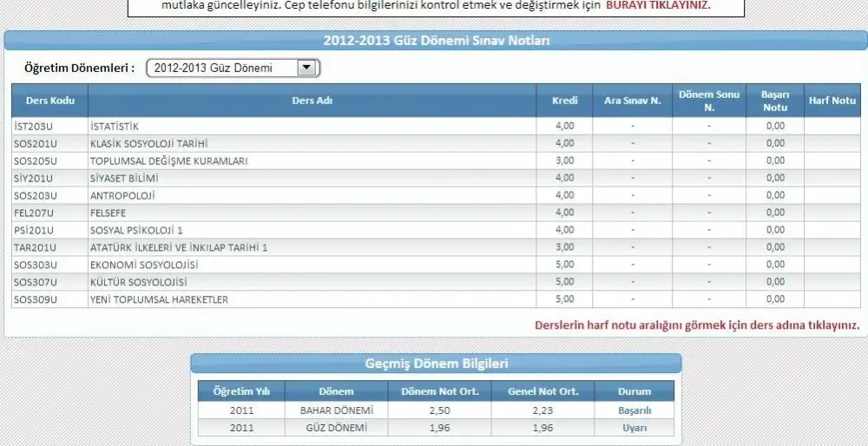868x446 pixels.
Task: Click TOPLUMSAL DEĞİŞME KURAMLARI credit 3,00
Action: [x=565, y=161]
